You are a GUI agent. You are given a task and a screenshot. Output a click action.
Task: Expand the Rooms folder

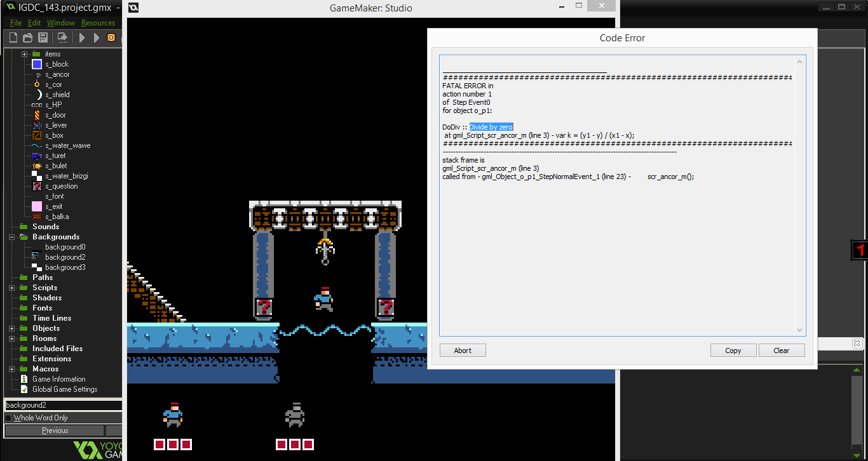(11, 338)
